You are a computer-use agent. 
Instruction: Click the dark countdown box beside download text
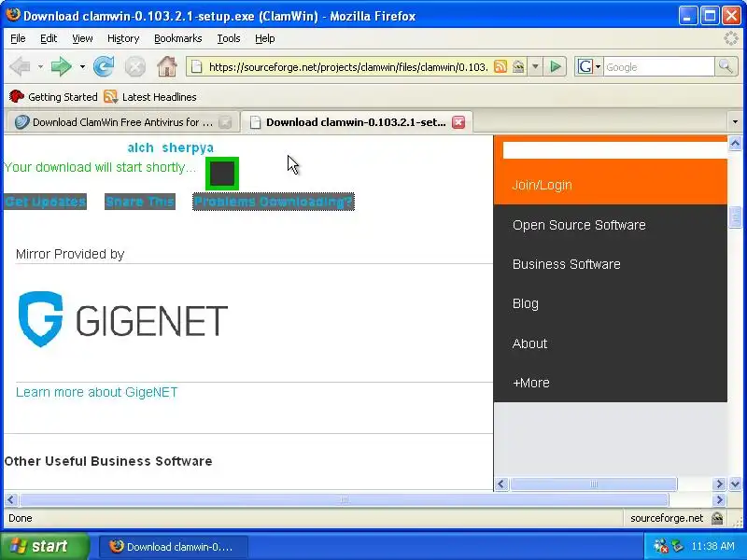222,174
